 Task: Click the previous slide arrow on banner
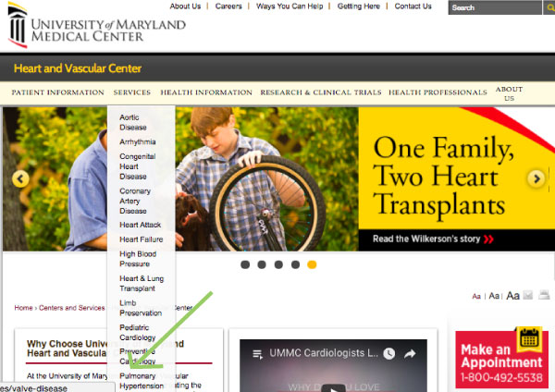tap(20, 179)
